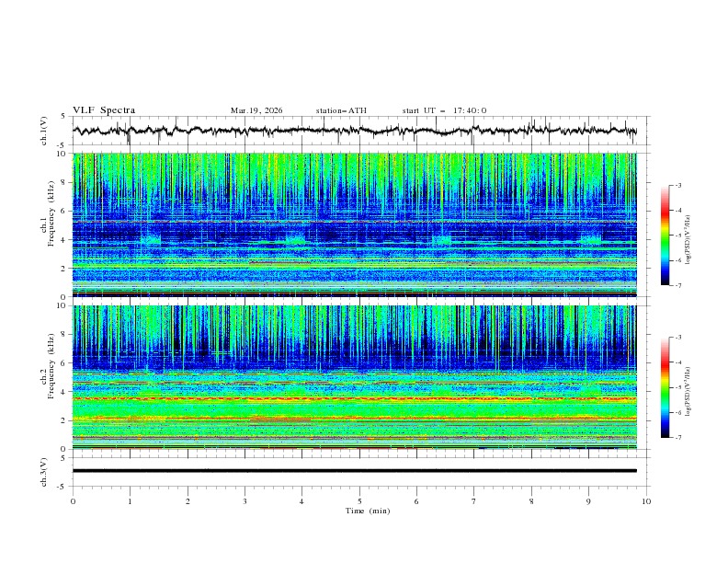Click inside the ch.2 spectrogram panel

click(355, 377)
